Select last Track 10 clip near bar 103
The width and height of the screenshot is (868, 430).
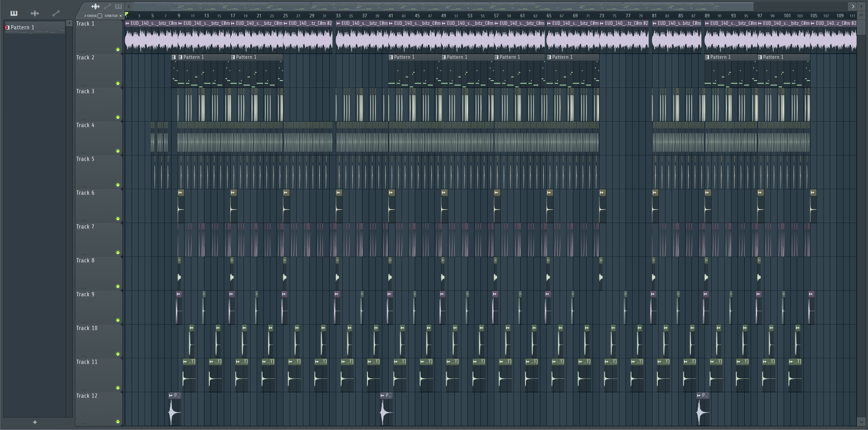798,341
